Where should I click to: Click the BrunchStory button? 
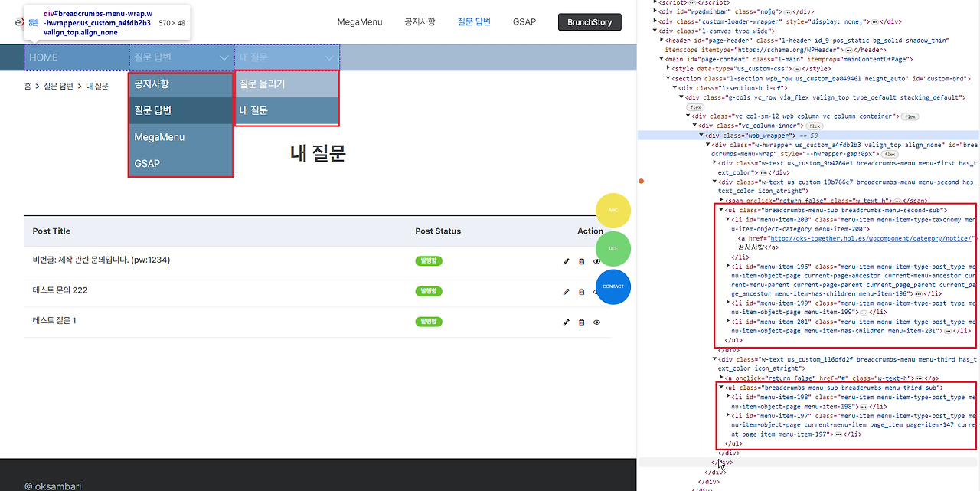590,22
